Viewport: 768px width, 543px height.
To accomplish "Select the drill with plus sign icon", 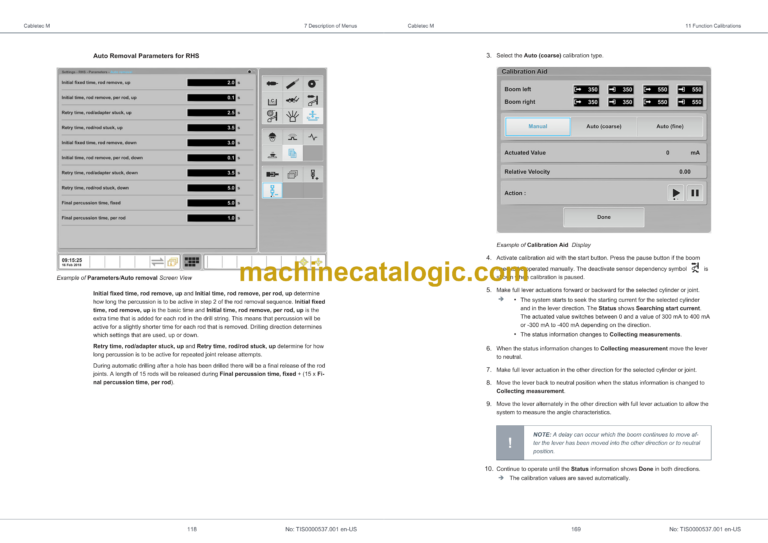I will point(312,174).
